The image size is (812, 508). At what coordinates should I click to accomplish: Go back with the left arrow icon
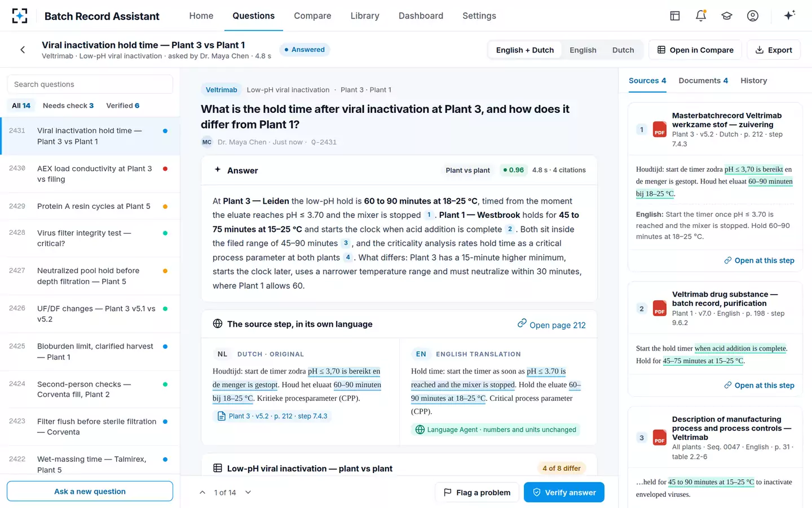point(23,50)
